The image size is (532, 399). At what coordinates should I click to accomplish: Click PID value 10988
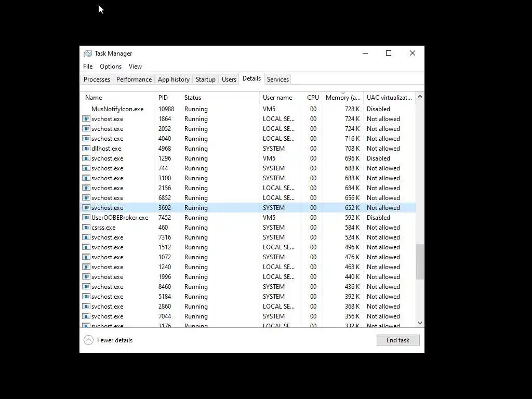(x=166, y=109)
